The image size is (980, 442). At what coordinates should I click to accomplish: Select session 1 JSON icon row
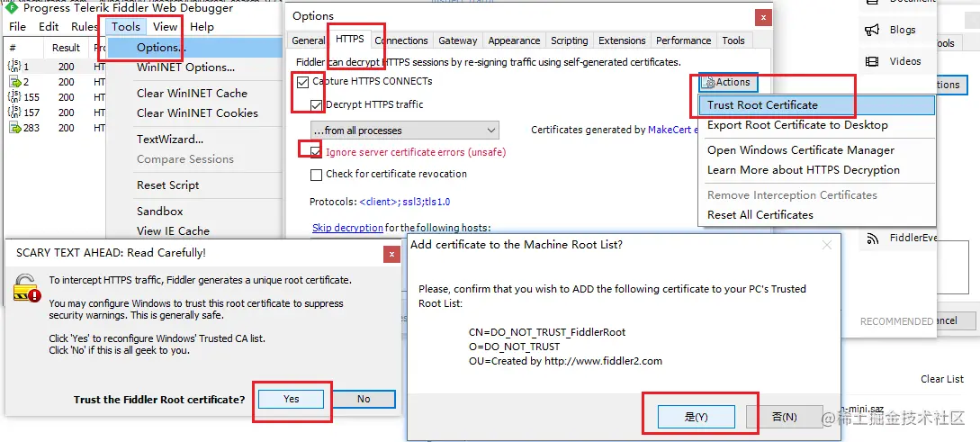pos(14,67)
